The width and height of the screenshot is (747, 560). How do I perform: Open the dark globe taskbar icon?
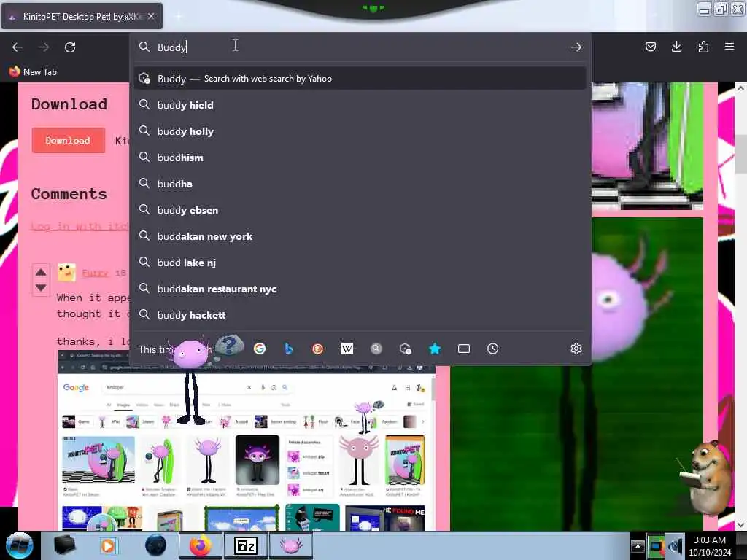point(155,545)
